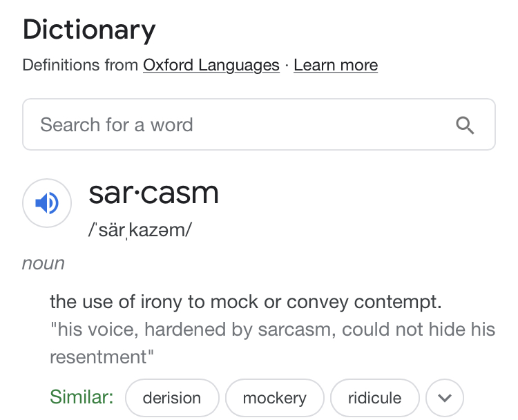518x420 pixels.
Task: Select the 'ridicule' similar word chip
Action: [374, 398]
